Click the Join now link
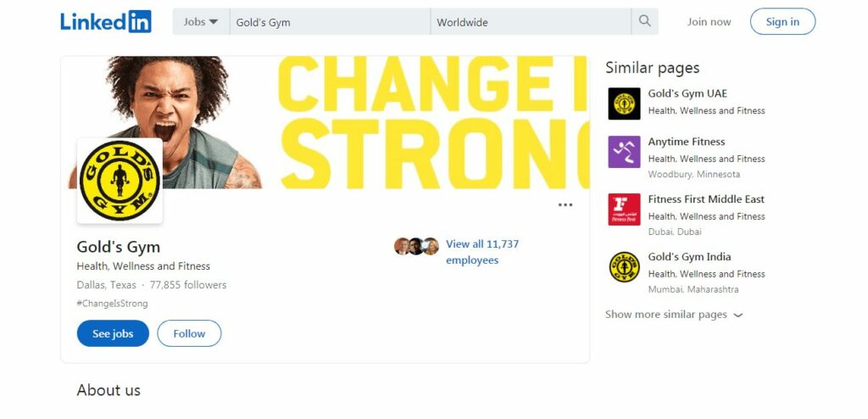The height and width of the screenshot is (419, 868). [709, 22]
